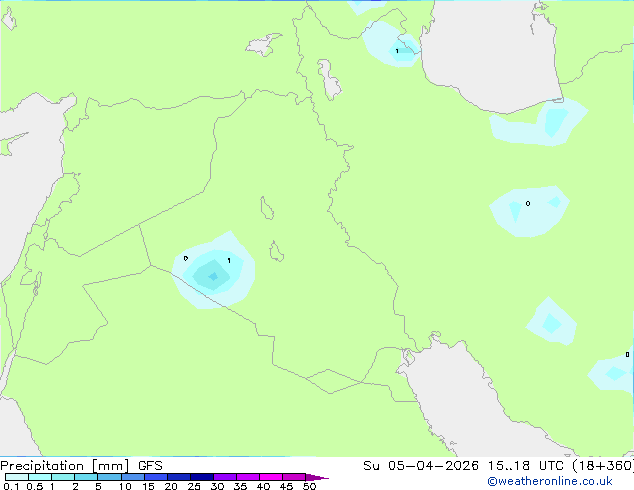Click the 45–50 mm legend swatch
Screen dimensions: 634x490
pyautogui.click(x=294, y=477)
